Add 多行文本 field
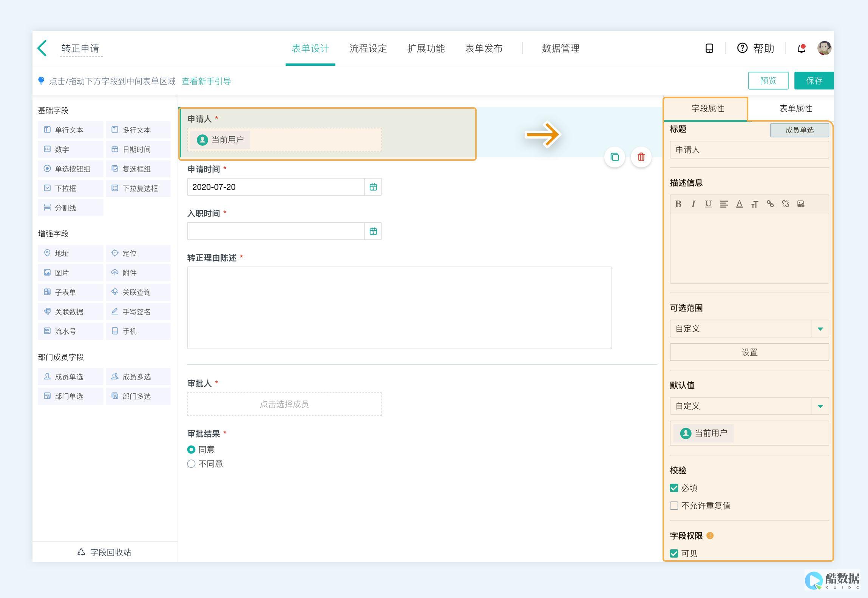 coord(138,130)
